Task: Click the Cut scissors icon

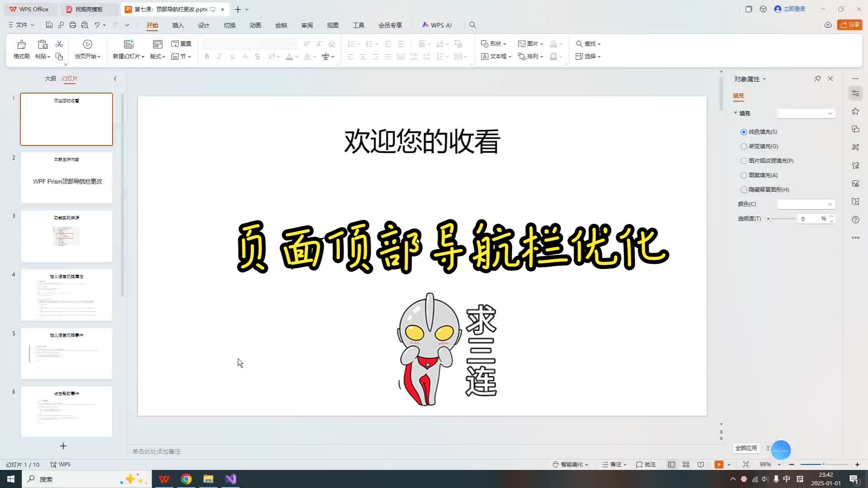Action: (x=59, y=44)
